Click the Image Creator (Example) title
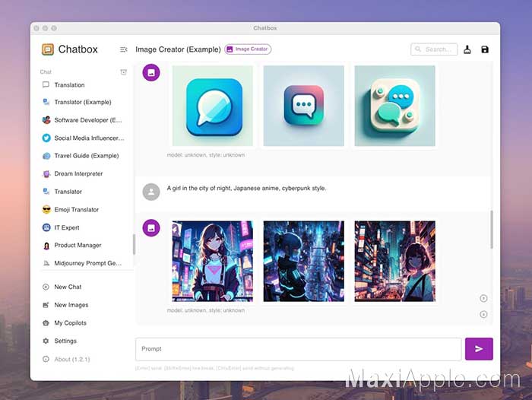The height and width of the screenshot is (400, 532). coord(178,49)
